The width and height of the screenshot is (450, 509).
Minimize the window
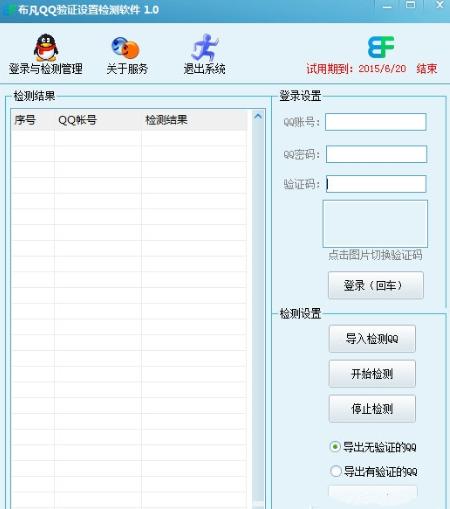[387, 6]
